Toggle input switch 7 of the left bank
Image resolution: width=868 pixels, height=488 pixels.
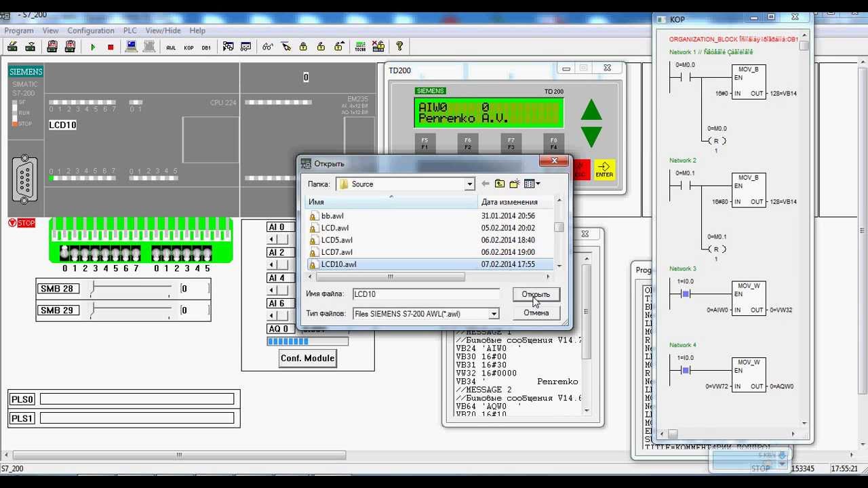click(136, 253)
